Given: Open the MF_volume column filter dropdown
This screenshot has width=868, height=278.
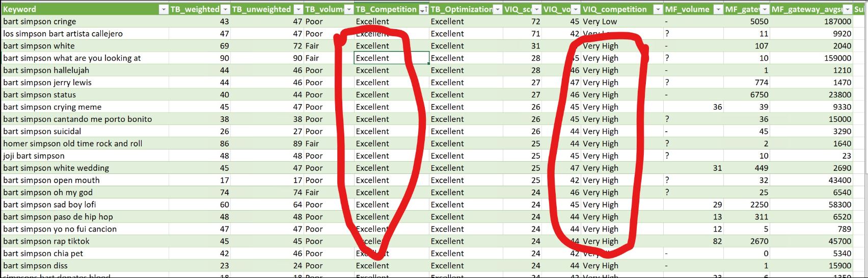Looking at the screenshot, I should pos(718,9).
